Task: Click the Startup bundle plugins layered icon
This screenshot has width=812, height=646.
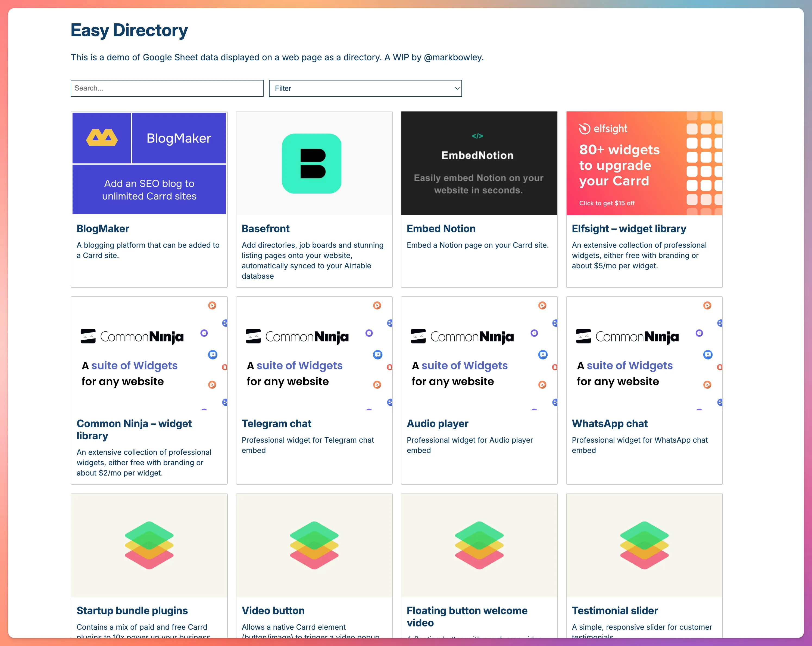Action: click(x=149, y=545)
